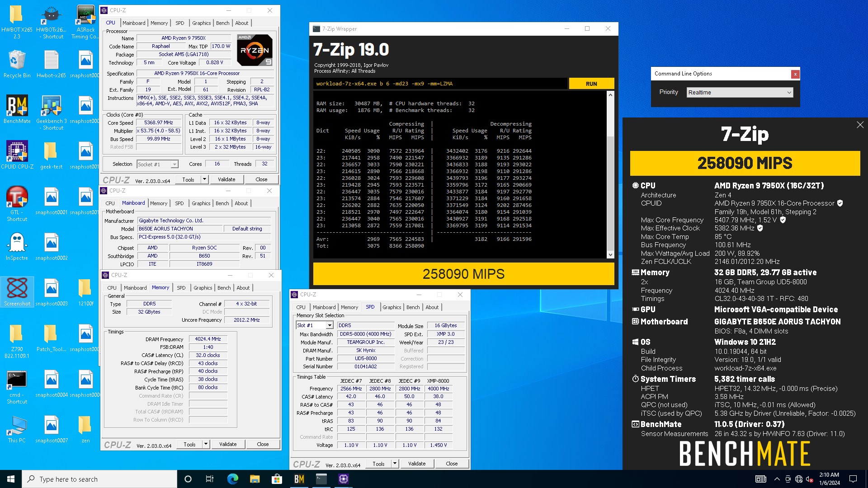The height and width of the screenshot is (488, 868).
Task: Switch to Mainboard tab in top CPU-Z window
Action: point(134,23)
